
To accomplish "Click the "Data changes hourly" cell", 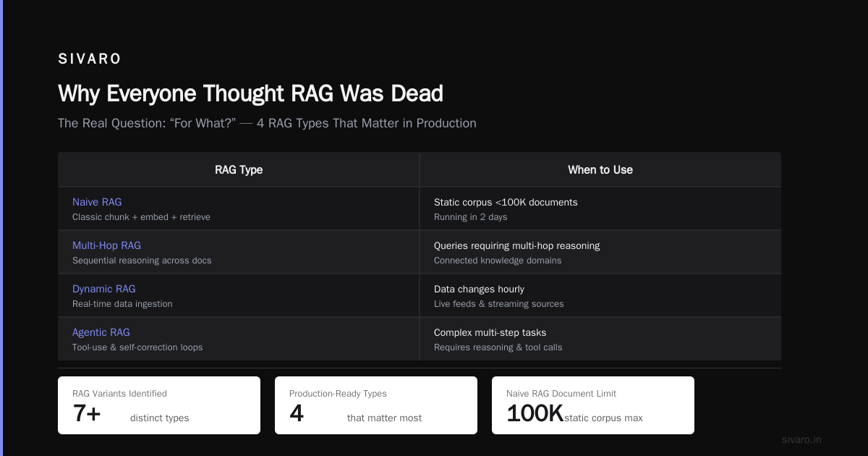I will 479,289.
